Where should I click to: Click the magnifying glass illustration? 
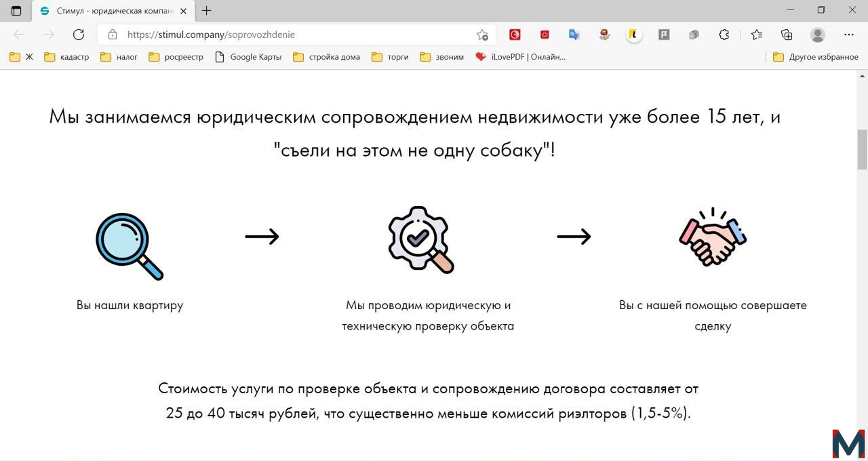[x=130, y=246]
